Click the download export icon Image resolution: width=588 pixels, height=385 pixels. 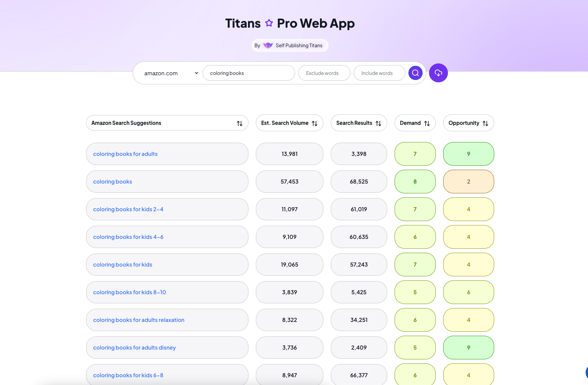tap(438, 73)
